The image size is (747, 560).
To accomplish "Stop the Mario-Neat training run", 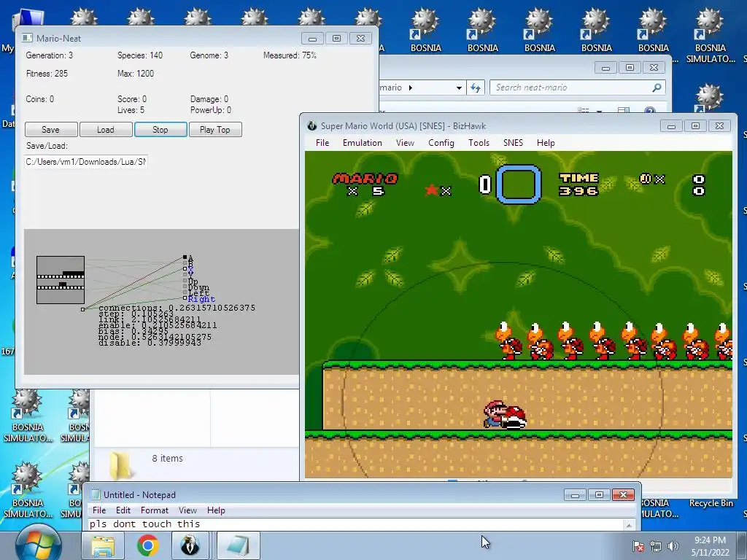I will (160, 130).
